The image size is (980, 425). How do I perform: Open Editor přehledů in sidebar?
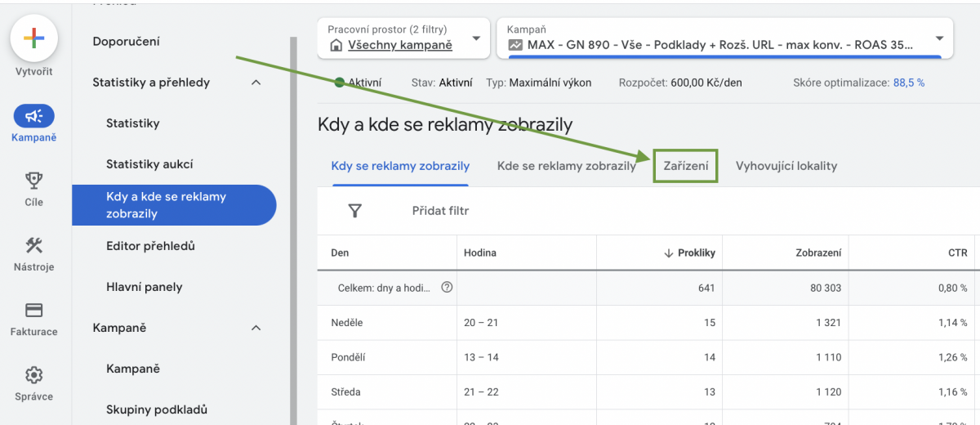(150, 246)
